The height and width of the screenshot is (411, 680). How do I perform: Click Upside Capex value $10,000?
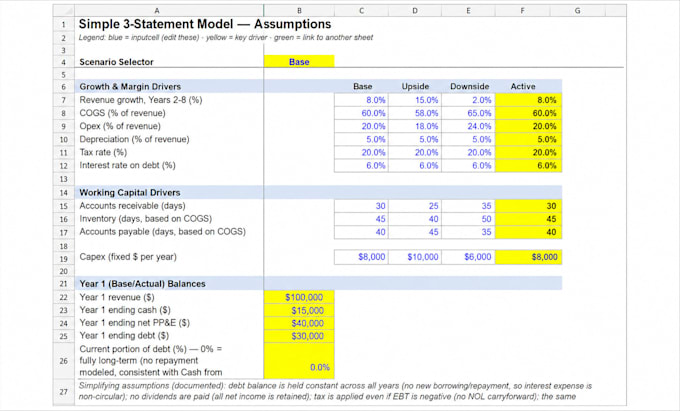click(415, 257)
